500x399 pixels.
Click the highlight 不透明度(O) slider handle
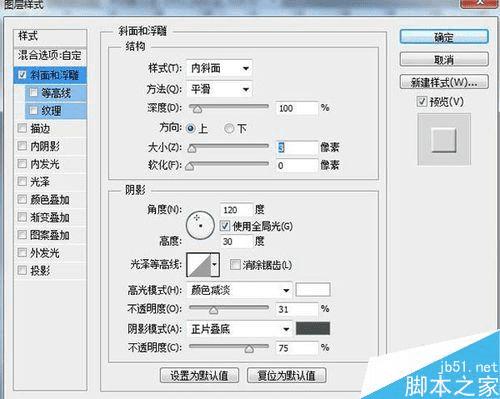click(214, 310)
